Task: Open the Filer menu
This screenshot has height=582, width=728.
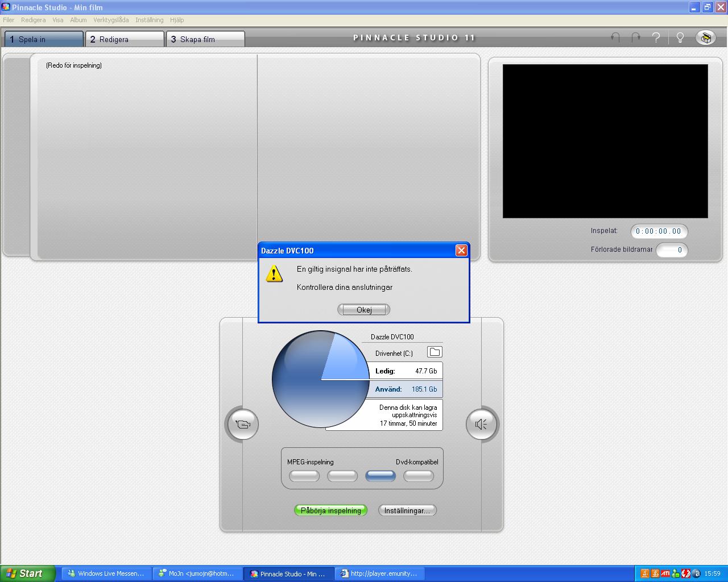Action: click(x=9, y=20)
